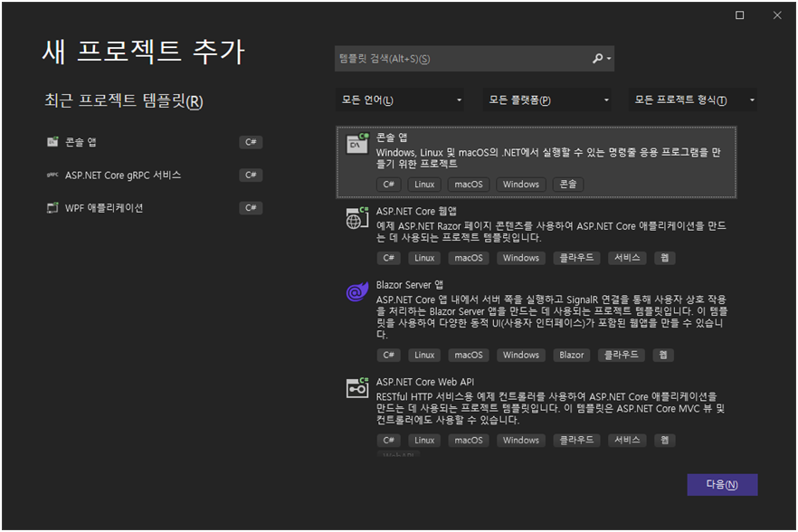Click the macOS tag under 콘솔 앱 template
The width and height of the screenshot is (798, 532).
[x=469, y=185]
